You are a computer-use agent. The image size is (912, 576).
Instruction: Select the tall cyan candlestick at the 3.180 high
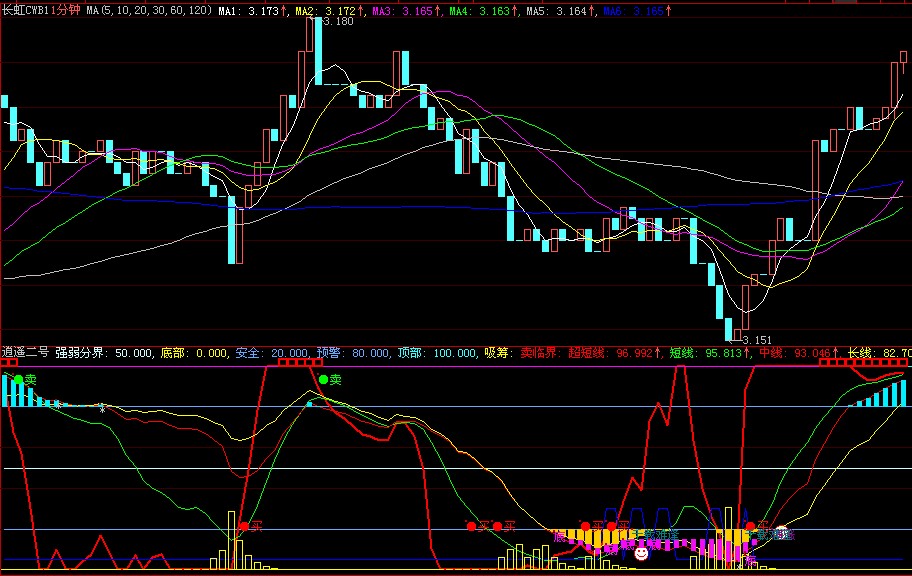(x=317, y=52)
